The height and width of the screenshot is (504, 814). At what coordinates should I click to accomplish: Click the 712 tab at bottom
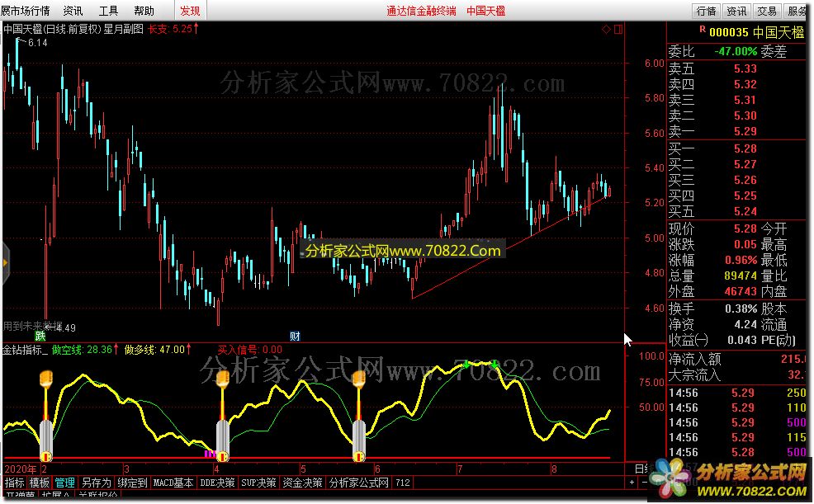[402, 483]
